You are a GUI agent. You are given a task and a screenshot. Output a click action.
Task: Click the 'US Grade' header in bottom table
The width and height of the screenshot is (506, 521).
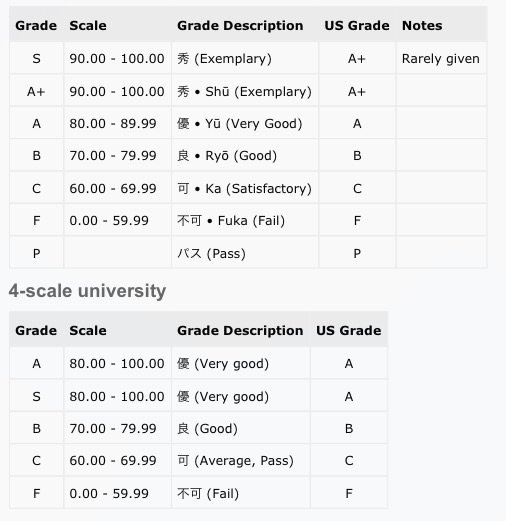[349, 331]
